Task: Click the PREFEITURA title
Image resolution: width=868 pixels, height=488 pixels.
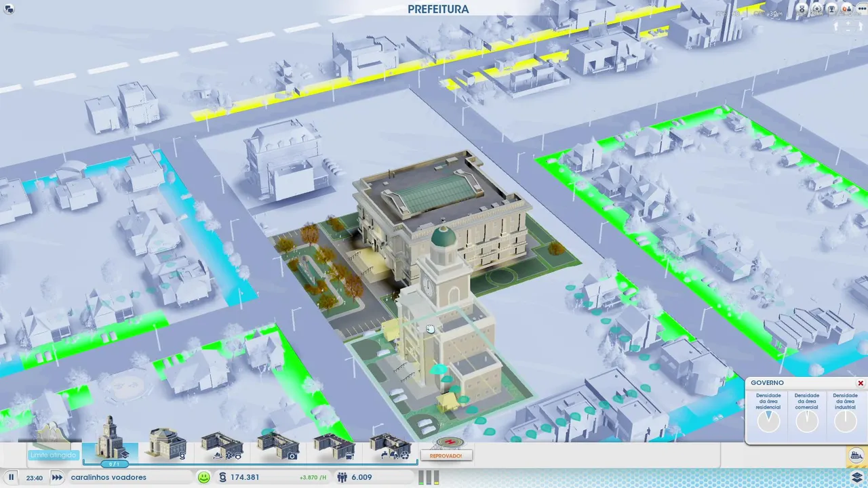Action: (x=438, y=9)
